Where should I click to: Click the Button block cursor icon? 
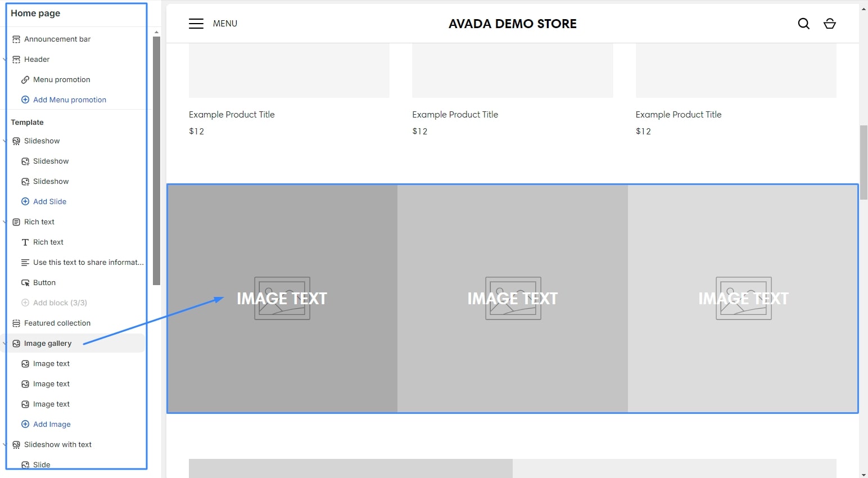[25, 283]
